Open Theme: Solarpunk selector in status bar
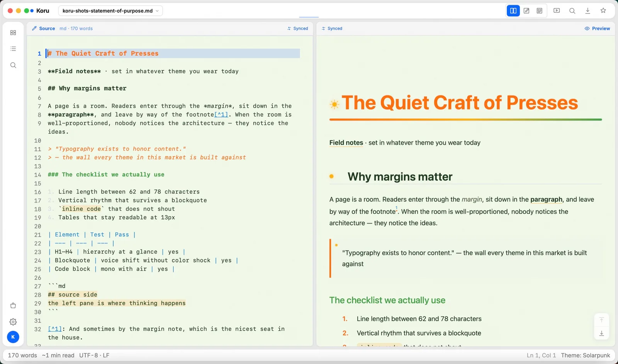The image size is (618, 364). tap(586, 355)
